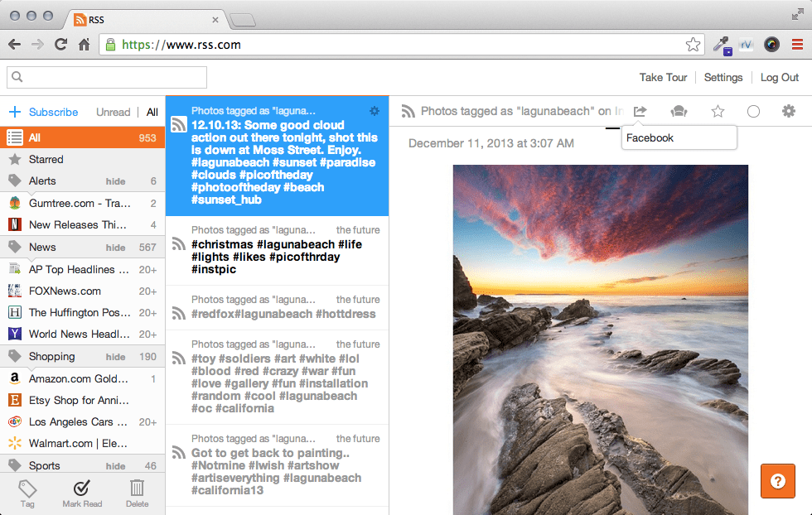Switch the feed filter to Unread
Viewport: 812px width, 515px height.
[x=113, y=112]
